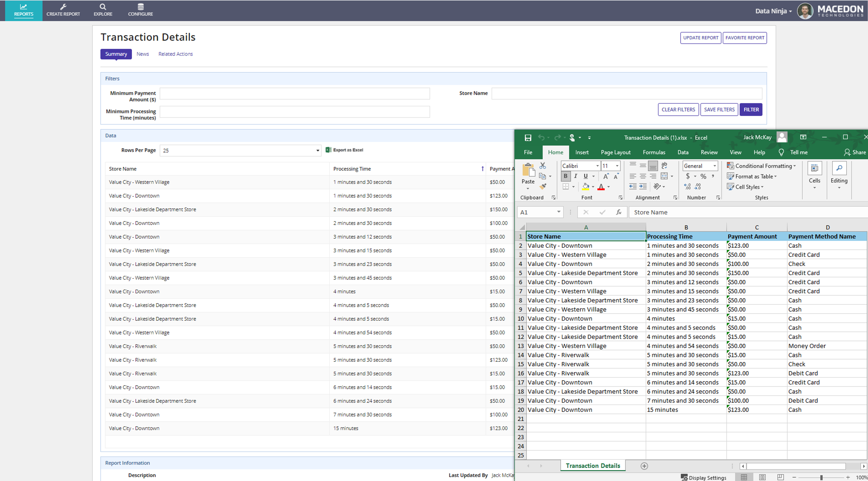Expand the Format as Table menu
This screenshot has width=868, height=481.
752,176
